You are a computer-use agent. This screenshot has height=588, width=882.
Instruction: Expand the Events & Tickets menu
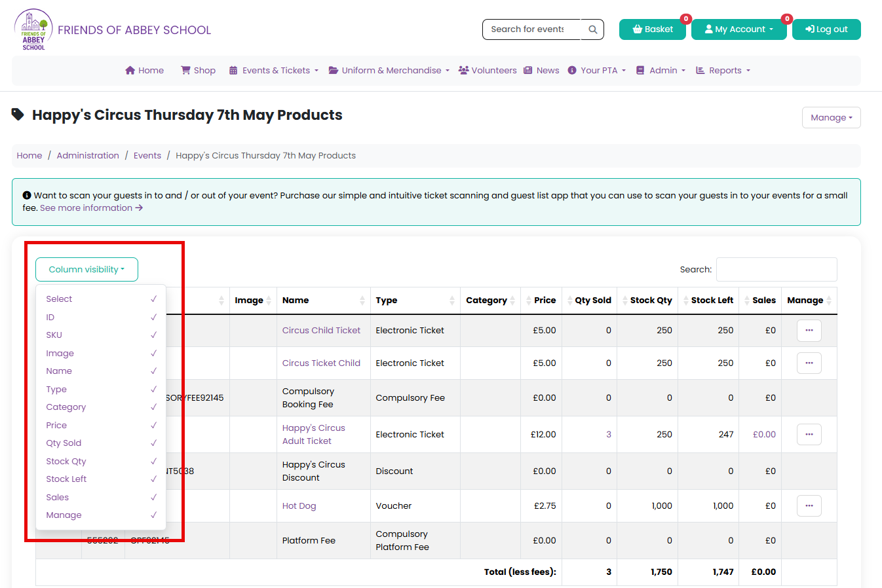274,71
